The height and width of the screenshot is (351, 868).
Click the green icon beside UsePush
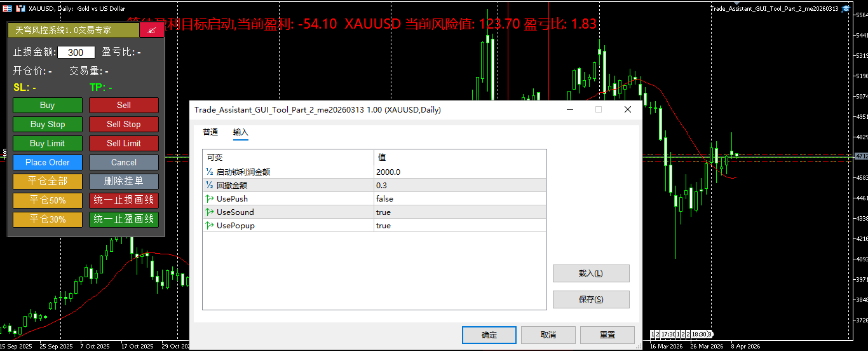(210, 198)
